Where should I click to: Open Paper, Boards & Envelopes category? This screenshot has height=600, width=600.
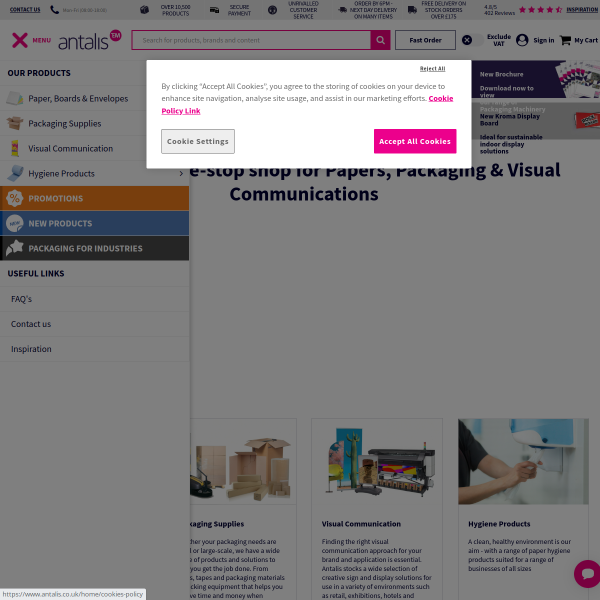(78, 98)
